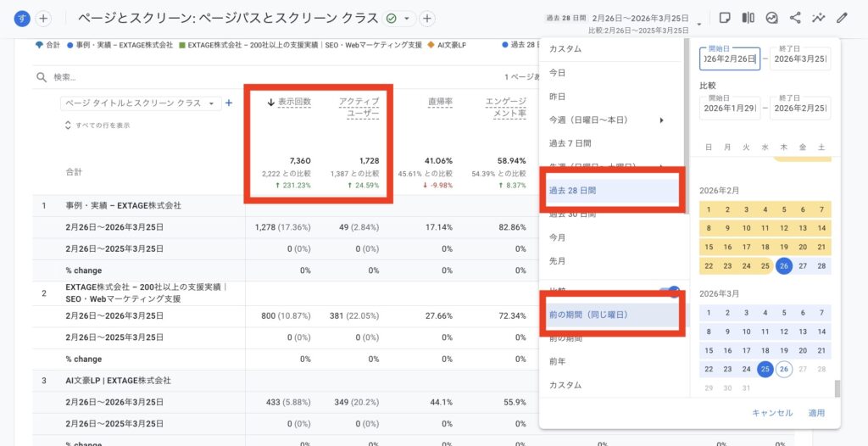Click the calendar panel vertical scrollbar

click(x=837, y=388)
